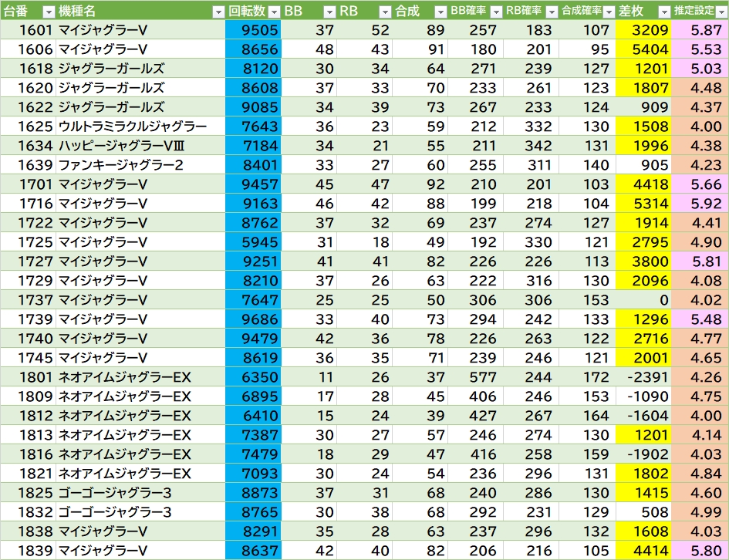Click the 合成確率 filter arrow
This screenshot has height=560, width=729.
609,12
